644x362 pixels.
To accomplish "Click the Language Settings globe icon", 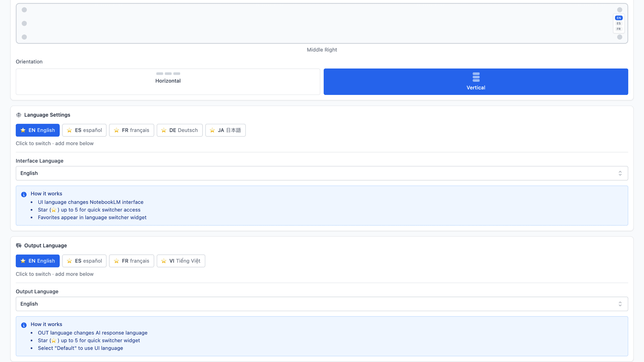I will click(x=19, y=115).
